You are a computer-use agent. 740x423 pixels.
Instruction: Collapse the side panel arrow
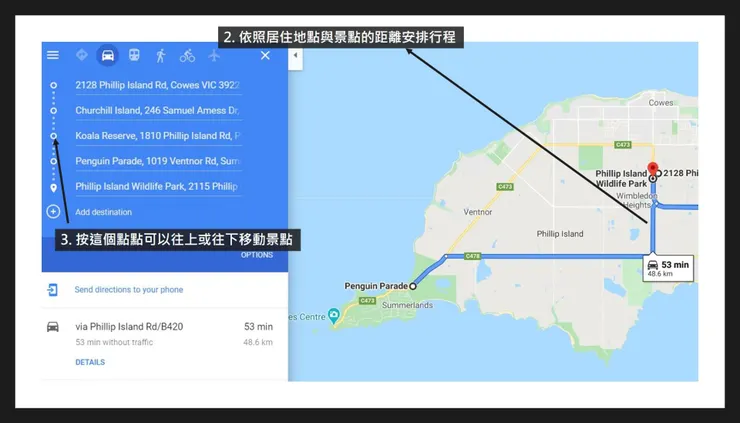[x=295, y=55]
